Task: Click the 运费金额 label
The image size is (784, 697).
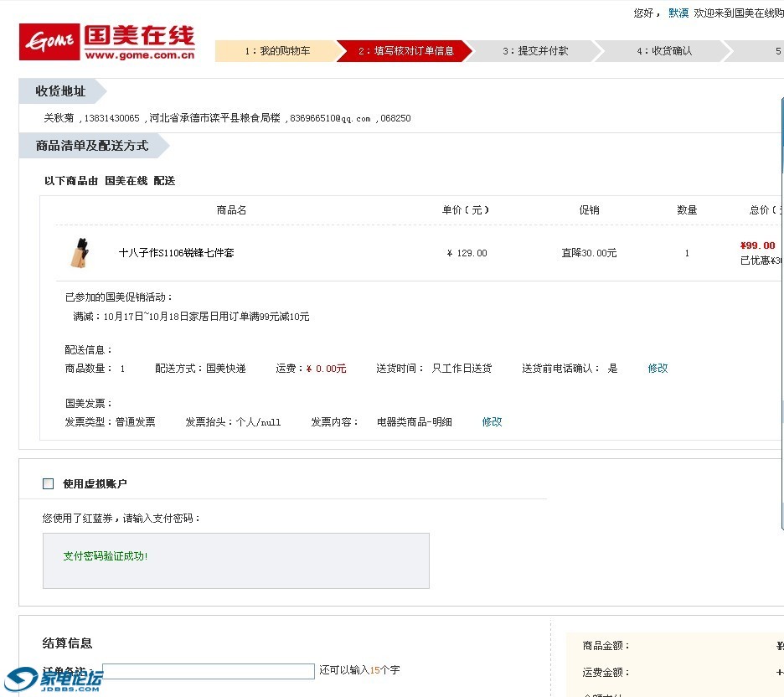Action: 606,673
